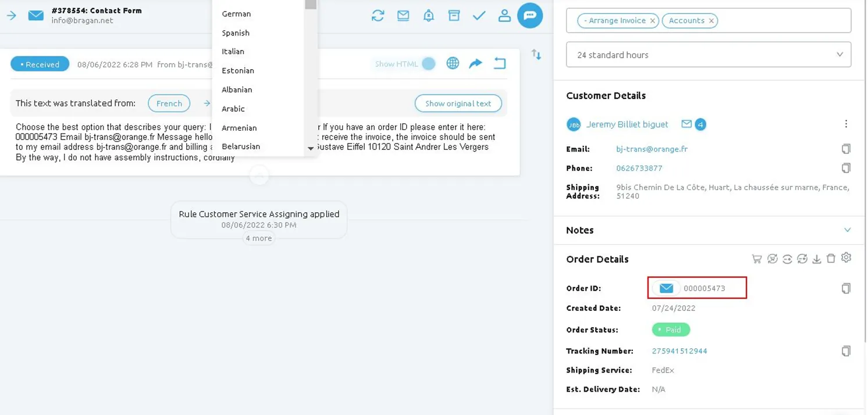Reverse message order with up-down arrows icon

tap(536, 55)
